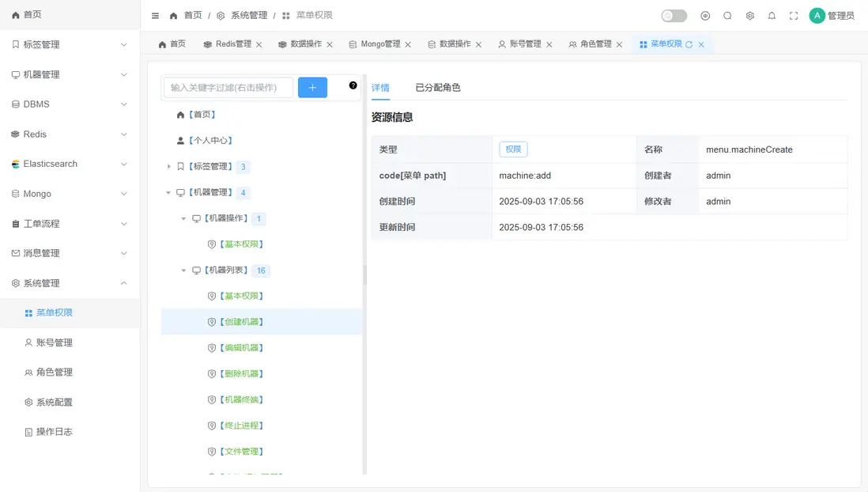Switch to the 已分配角色 tab

[438, 88]
